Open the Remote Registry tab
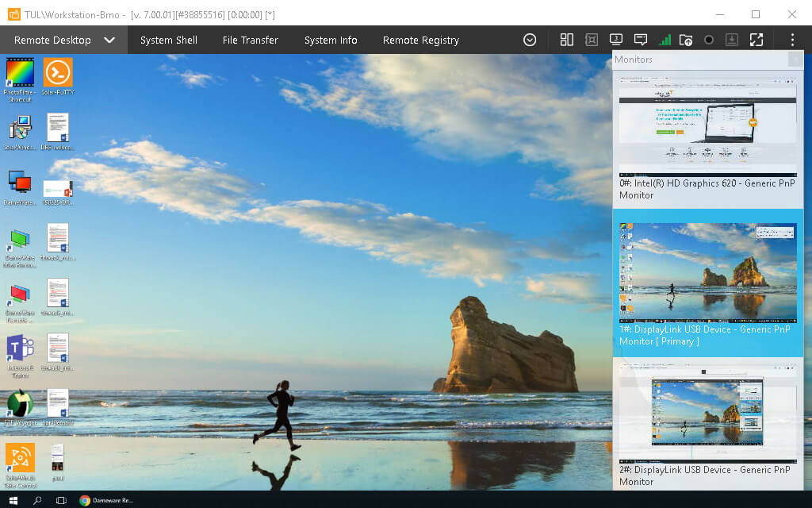The width and height of the screenshot is (812, 508). tap(420, 40)
